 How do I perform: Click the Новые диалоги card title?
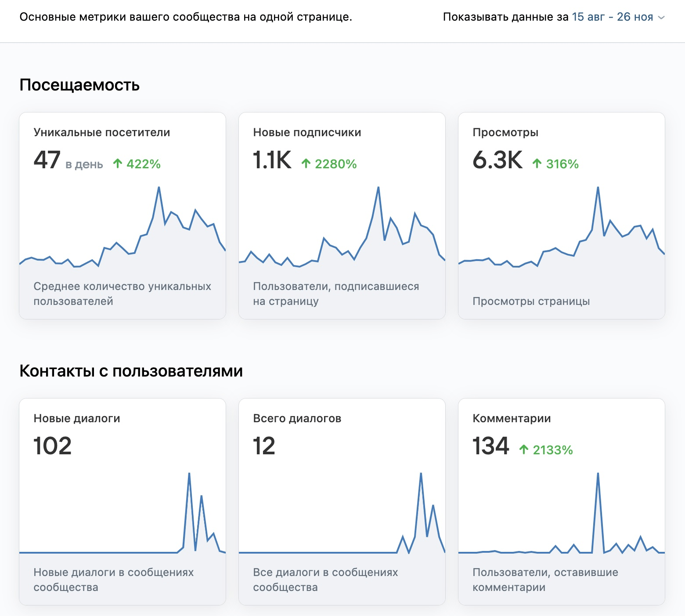(x=77, y=418)
